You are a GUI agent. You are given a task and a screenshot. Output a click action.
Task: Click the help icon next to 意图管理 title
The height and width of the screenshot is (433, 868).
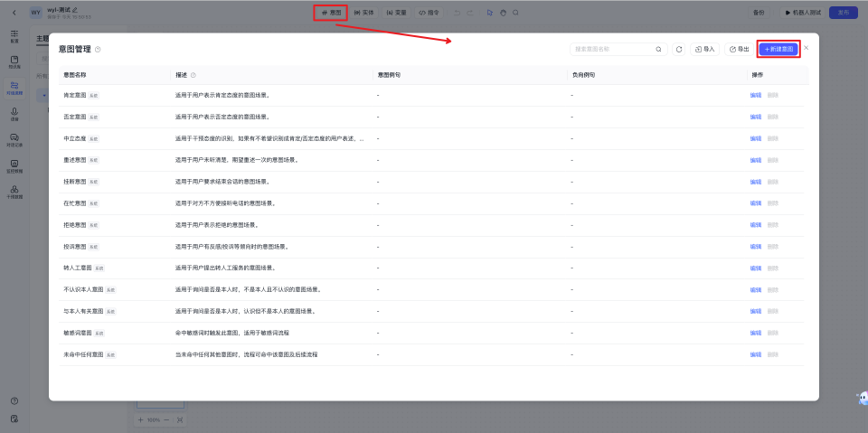pos(98,50)
